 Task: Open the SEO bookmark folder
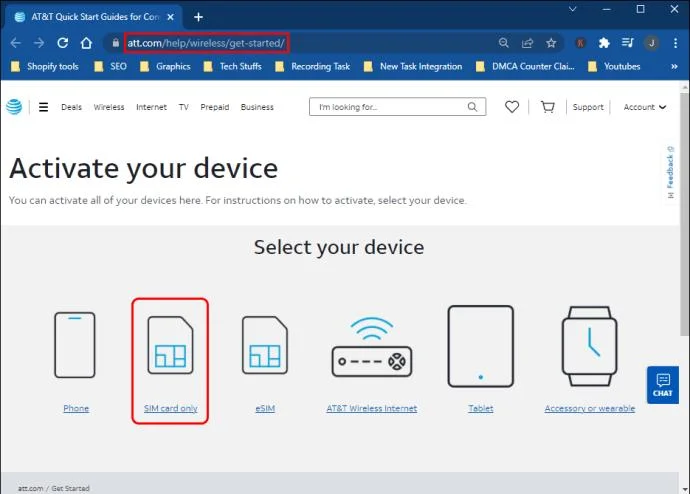pyautogui.click(x=110, y=66)
